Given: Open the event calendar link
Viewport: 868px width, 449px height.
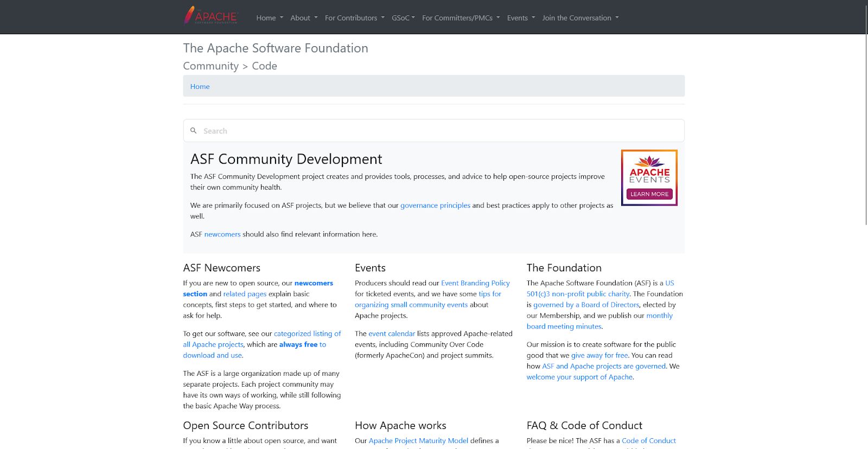Looking at the screenshot, I should click(x=392, y=333).
